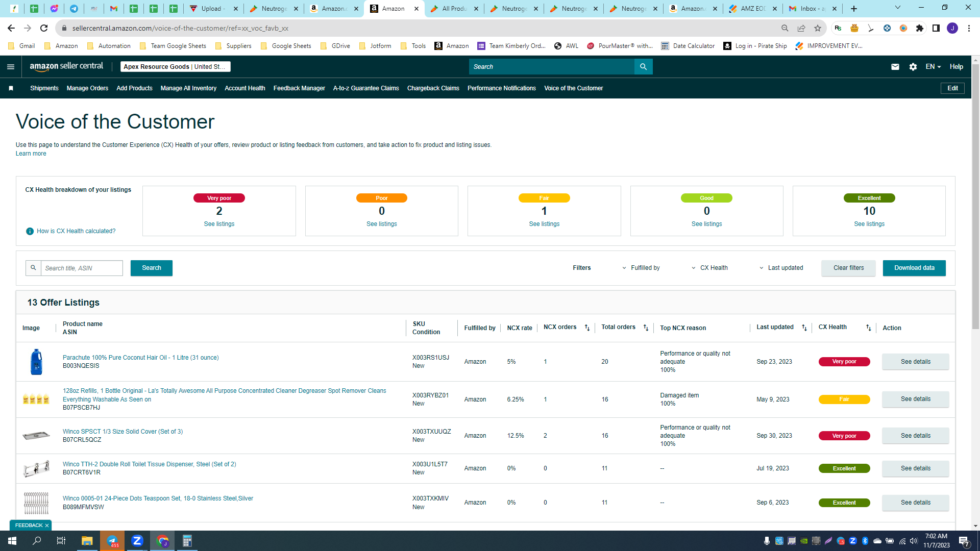Click the Edit favorites bar button
The width and height of the screenshot is (980, 551).
click(x=952, y=88)
